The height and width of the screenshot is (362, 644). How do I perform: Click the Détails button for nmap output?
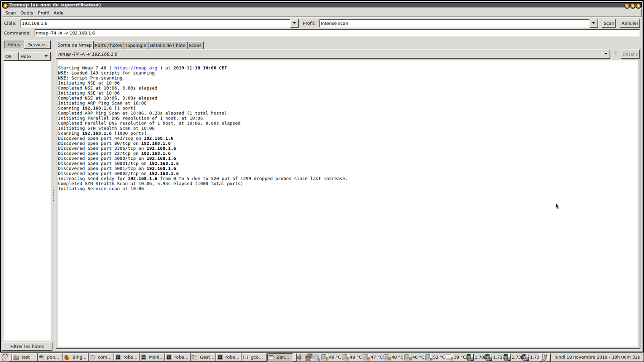pyautogui.click(x=630, y=54)
